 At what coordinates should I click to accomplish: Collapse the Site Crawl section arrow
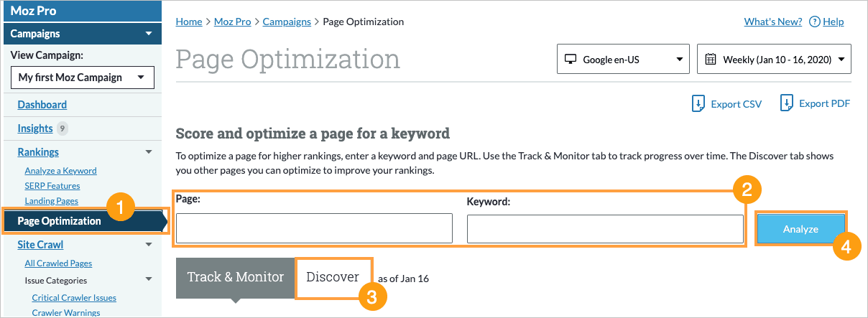coord(149,245)
